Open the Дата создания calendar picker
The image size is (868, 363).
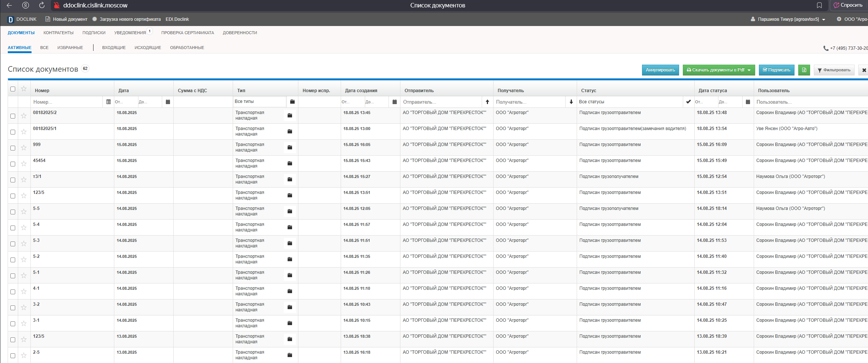[394, 102]
